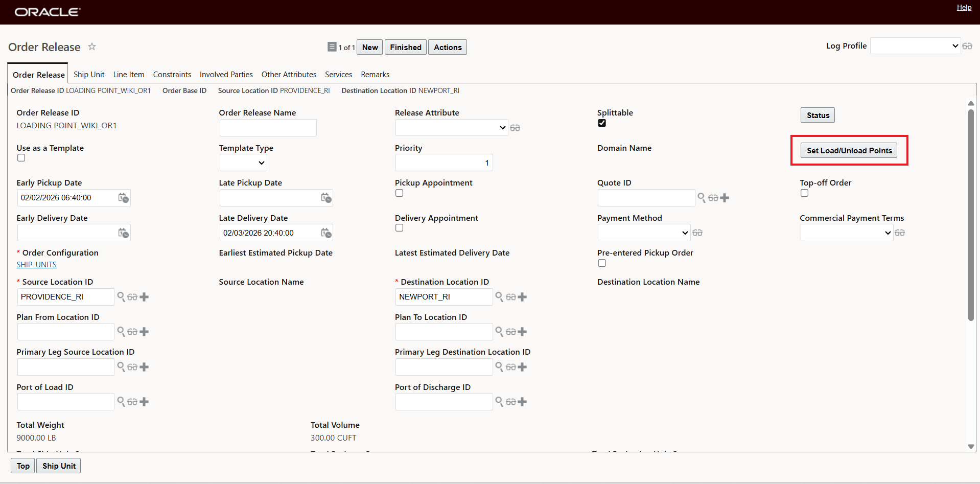Open the Source Location ID lookup icon
980x484 pixels.
click(121, 296)
